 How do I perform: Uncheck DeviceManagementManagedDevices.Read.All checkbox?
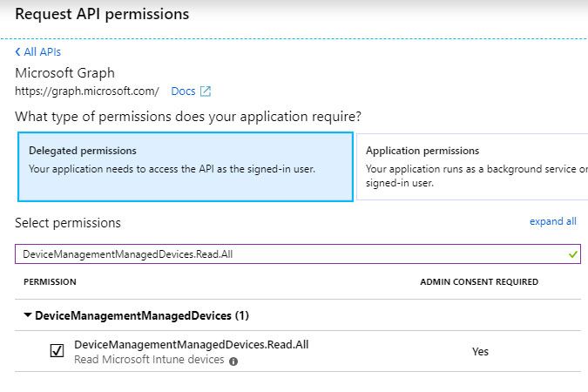57,351
